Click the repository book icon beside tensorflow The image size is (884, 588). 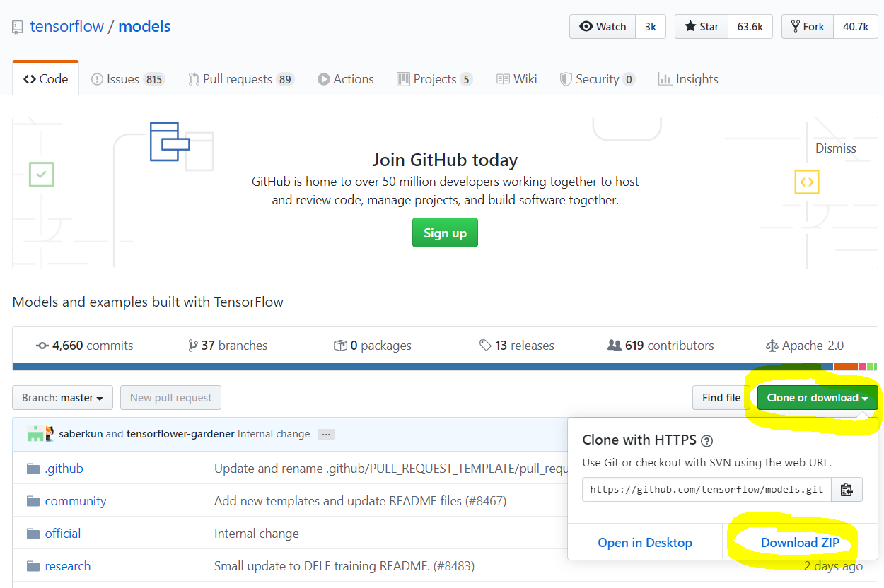coord(18,28)
